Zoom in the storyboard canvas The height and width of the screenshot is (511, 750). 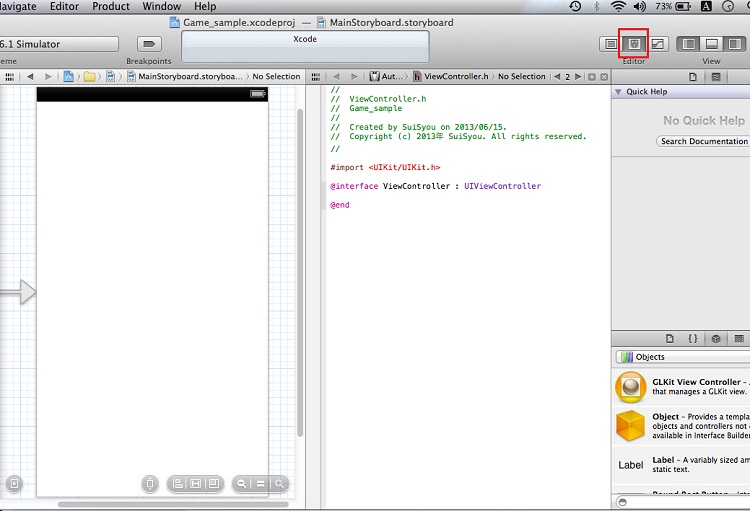280,484
